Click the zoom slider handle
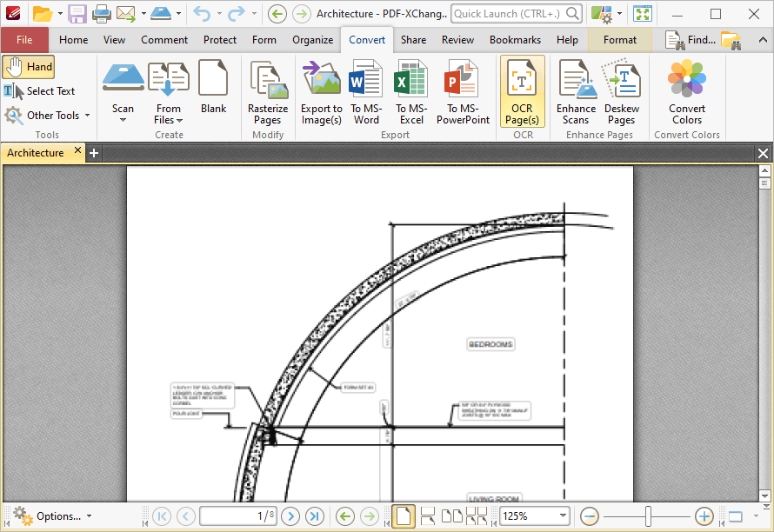774x532 pixels. click(648, 516)
